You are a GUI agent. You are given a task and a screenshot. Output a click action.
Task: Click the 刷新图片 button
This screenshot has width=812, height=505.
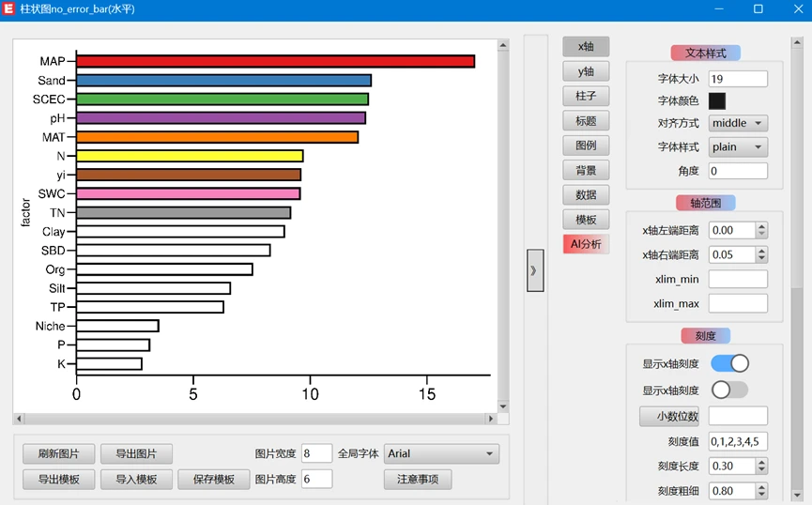(58, 454)
